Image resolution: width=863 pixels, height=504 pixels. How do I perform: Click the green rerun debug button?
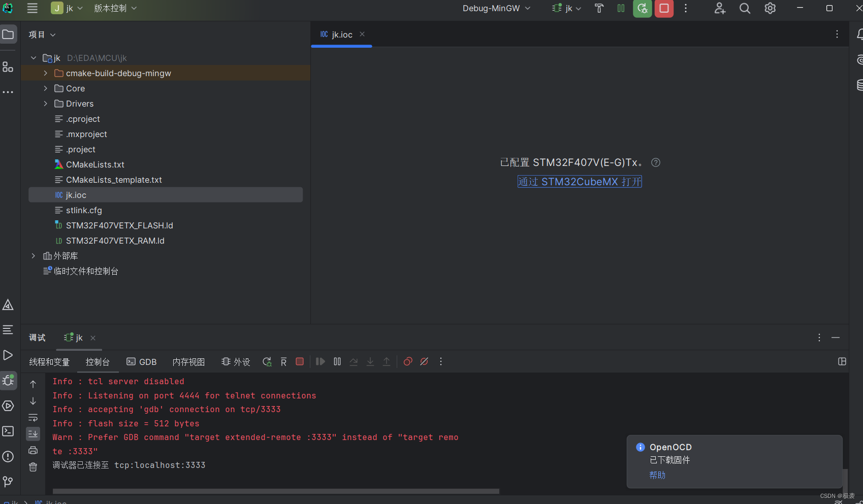click(643, 8)
